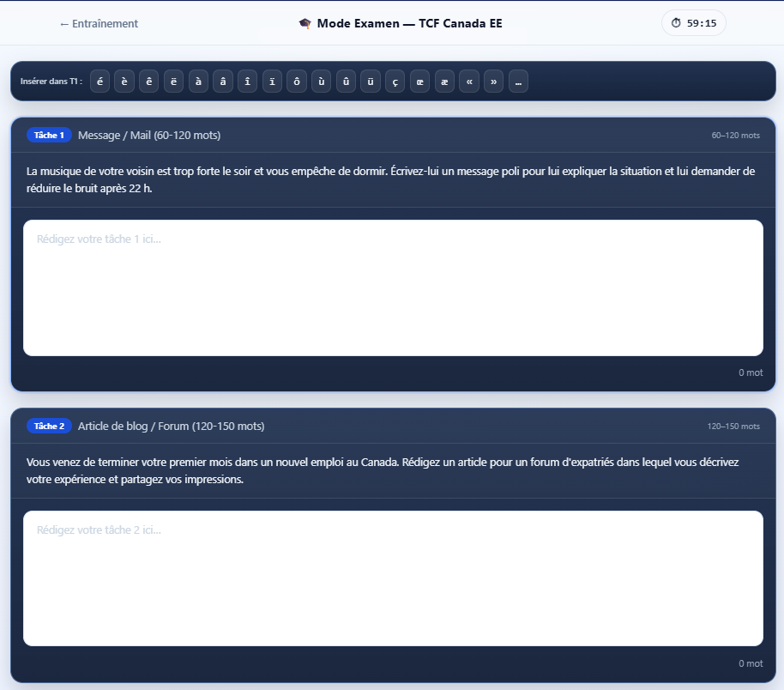Insert the è accent character
Image resolution: width=784 pixels, height=690 pixels.
tap(124, 82)
